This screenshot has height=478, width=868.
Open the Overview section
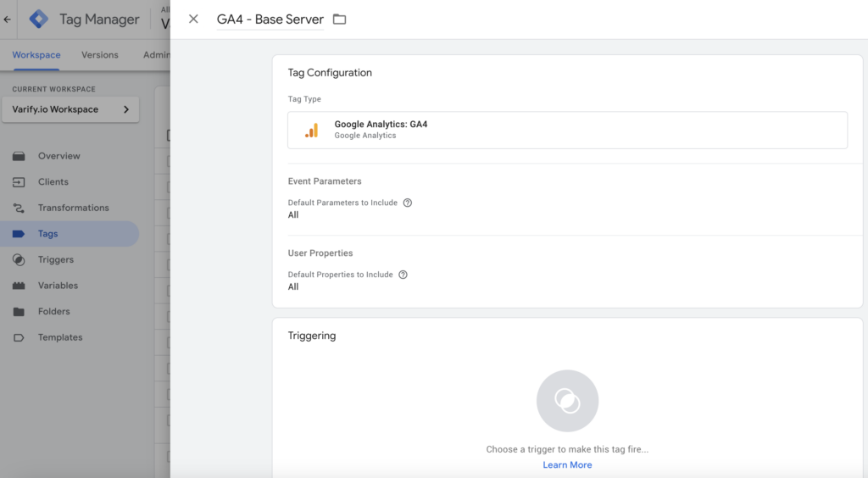[x=59, y=156]
